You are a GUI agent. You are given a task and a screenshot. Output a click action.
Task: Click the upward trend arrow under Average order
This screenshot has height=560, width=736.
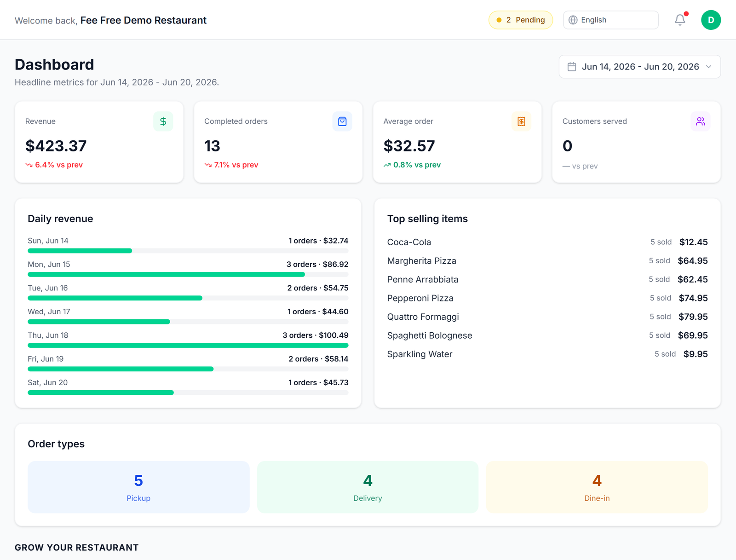[x=387, y=165]
